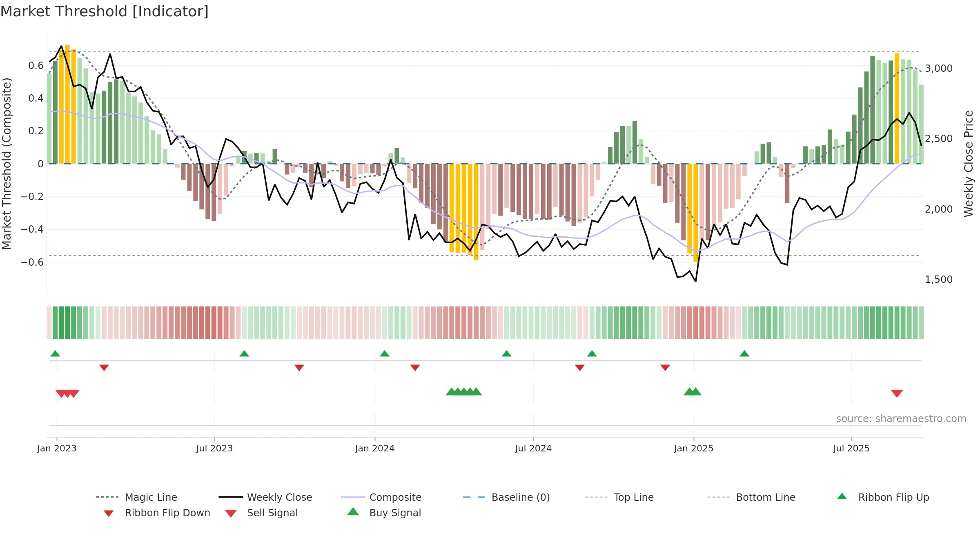Click the lowest yellow bar near May 2024
This screenshot has height=551, width=980.
point(476,212)
